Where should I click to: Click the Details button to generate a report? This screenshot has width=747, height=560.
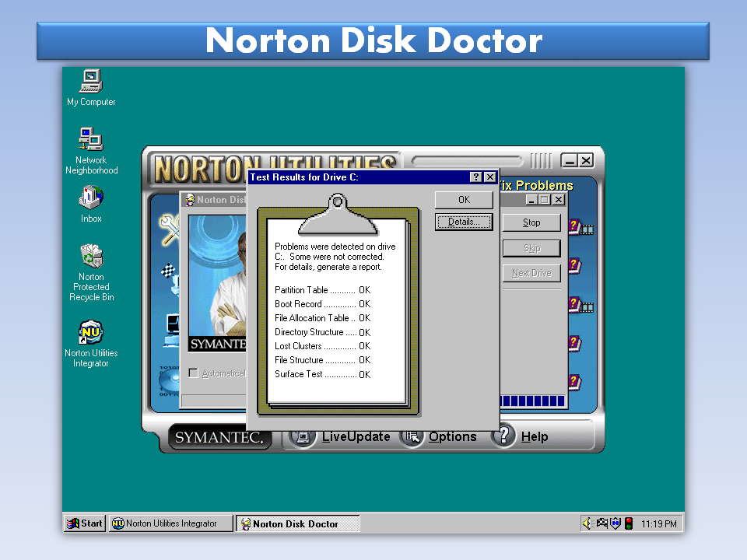click(463, 222)
